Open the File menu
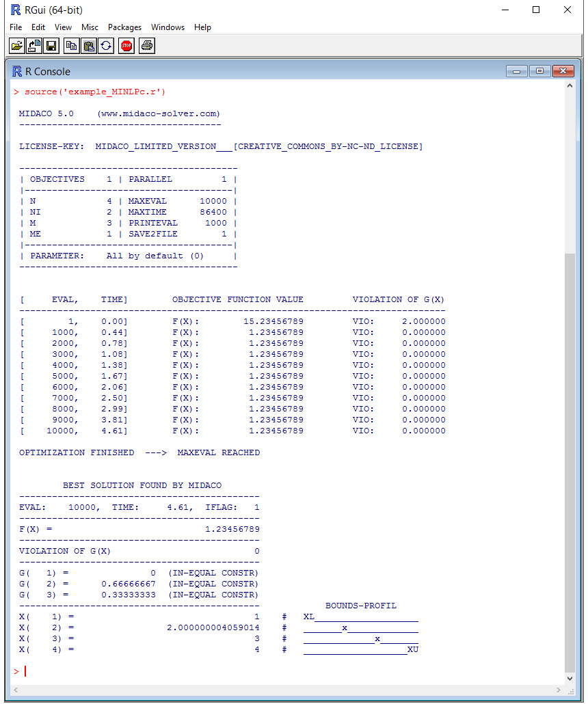The height and width of the screenshot is (704, 588). pyautogui.click(x=16, y=27)
